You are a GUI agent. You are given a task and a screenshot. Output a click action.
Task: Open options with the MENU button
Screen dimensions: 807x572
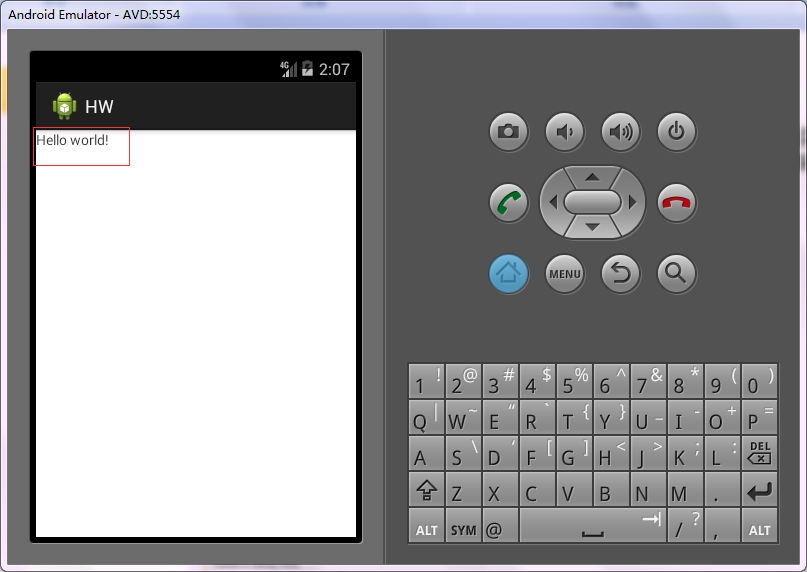pos(565,274)
